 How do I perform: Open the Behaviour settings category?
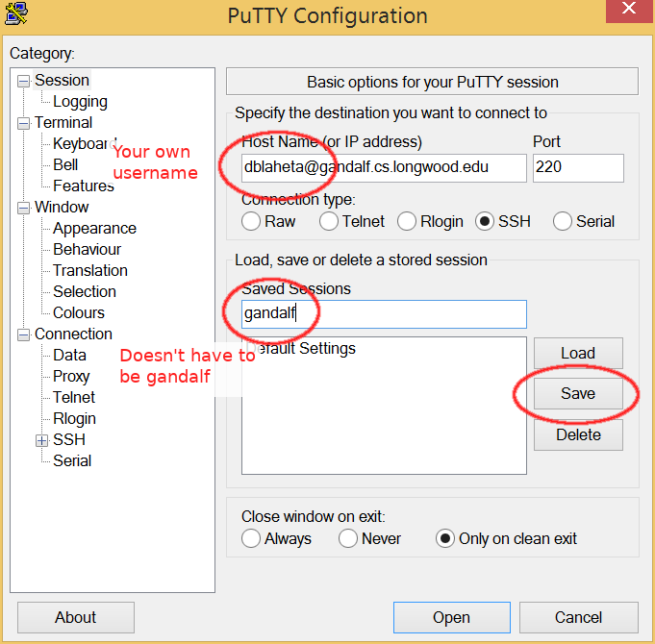87,249
